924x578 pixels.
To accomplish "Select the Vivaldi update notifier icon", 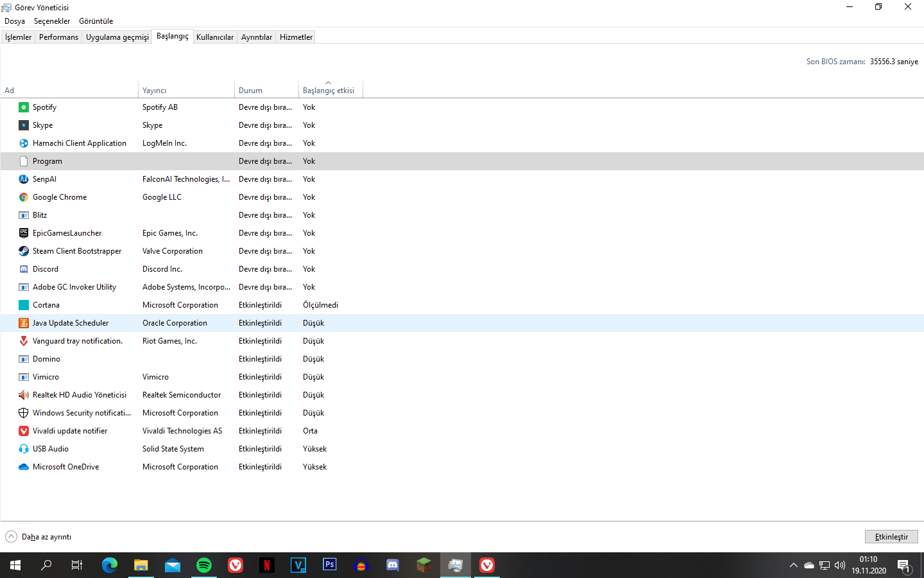I will (x=24, y=431).
